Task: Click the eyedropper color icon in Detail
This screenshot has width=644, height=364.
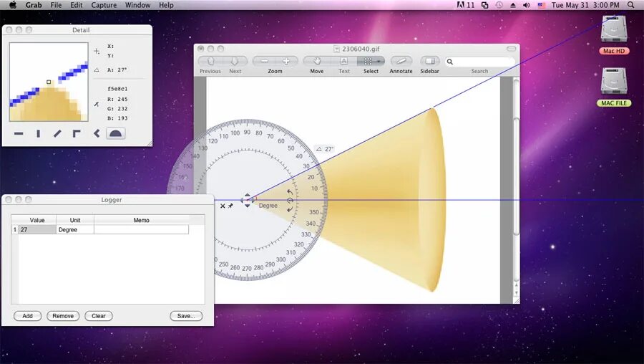Action: [96, 104]
